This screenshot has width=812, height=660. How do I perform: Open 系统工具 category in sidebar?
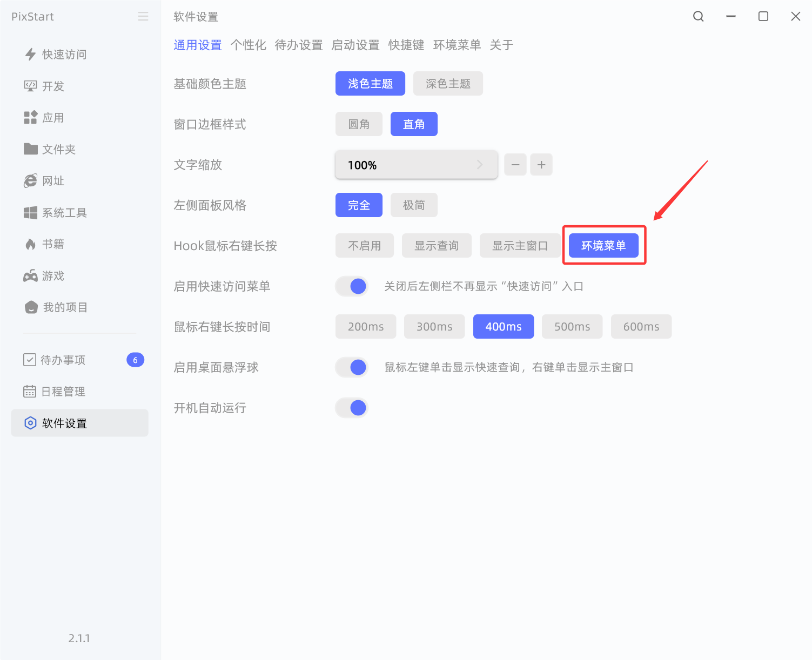click(79, 212)
